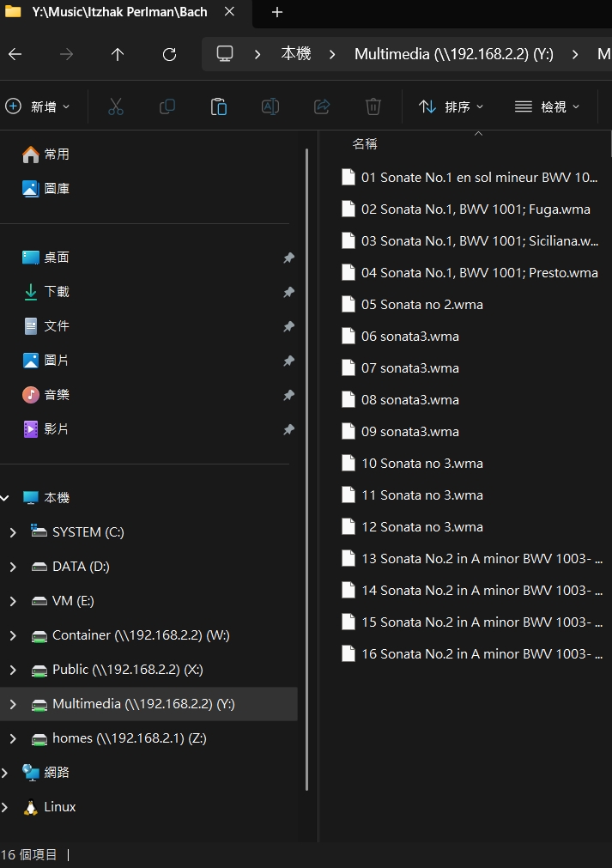Toggle the pin beside 音樂 folder

coord(288,395)
